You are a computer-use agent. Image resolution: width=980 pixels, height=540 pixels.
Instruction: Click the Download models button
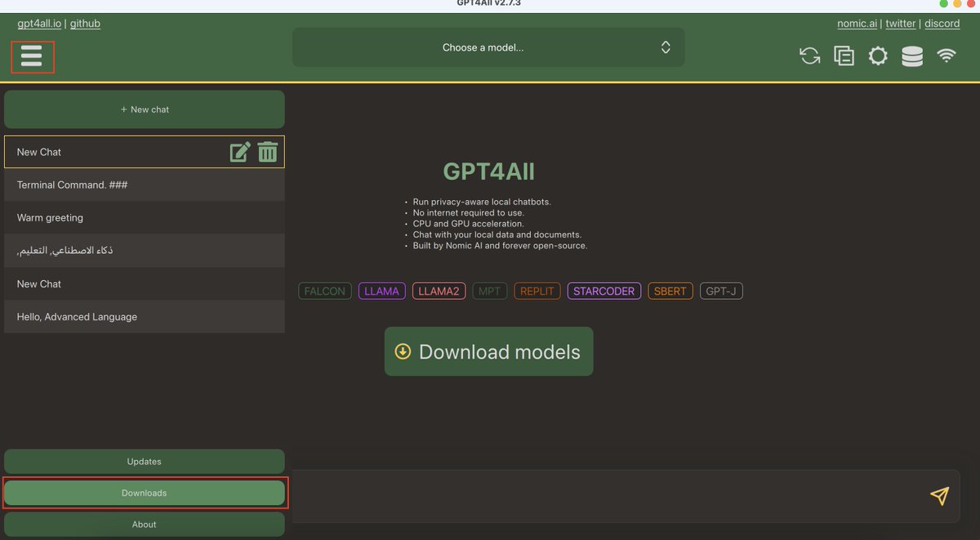pyautogui.click(x=488, y=351)
